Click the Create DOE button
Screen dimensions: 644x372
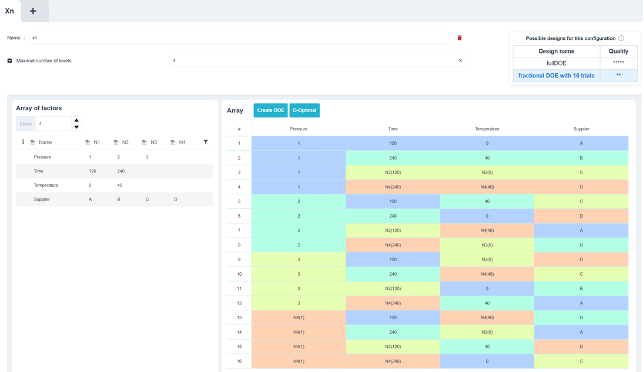tap(270, 110)
